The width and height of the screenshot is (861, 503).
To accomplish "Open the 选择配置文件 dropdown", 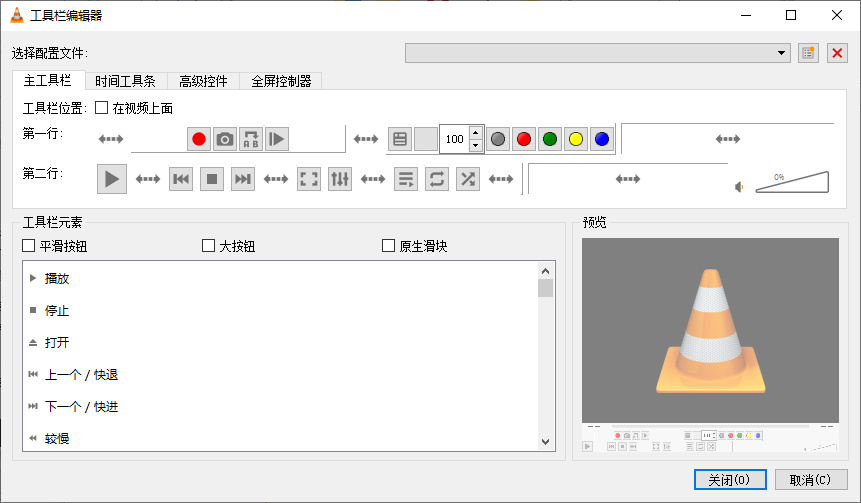I will (597, 53).
